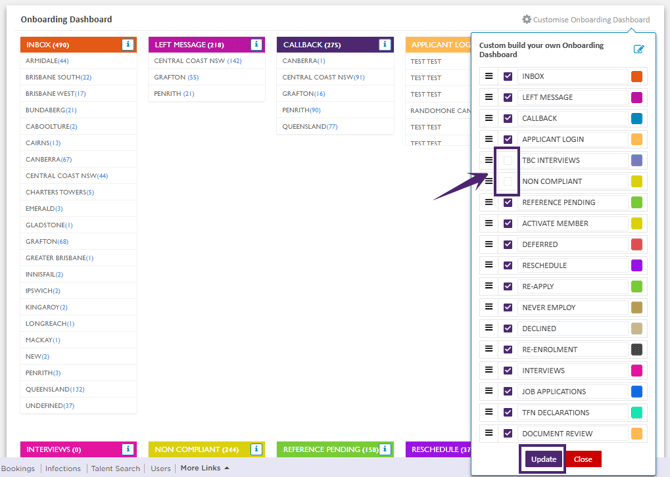670x477 pixels.
Task: Open PENRITH(90) under Callback
Action: point(301,110)
